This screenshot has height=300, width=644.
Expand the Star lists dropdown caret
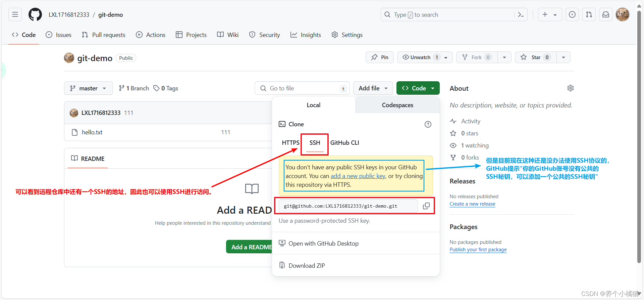tap(563, 57)
